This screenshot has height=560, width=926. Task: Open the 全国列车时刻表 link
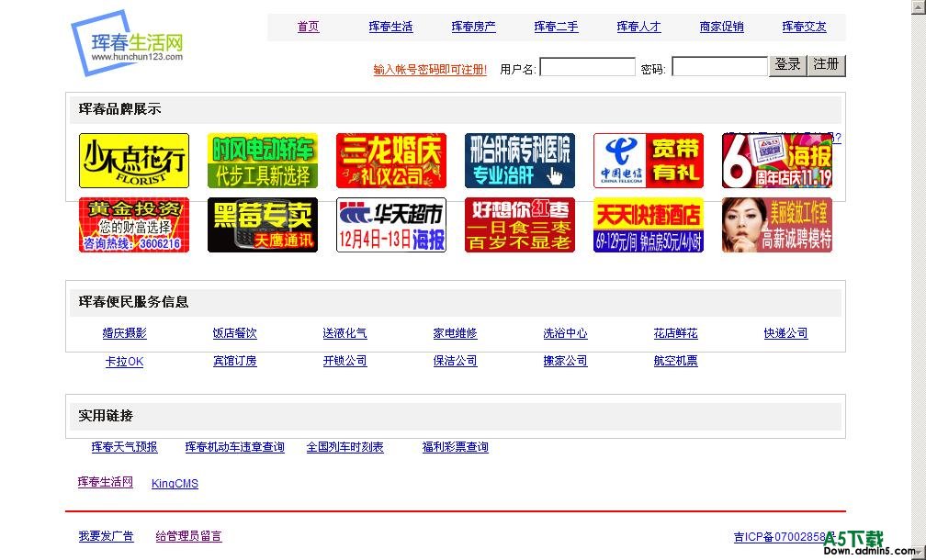click(344, 447)
